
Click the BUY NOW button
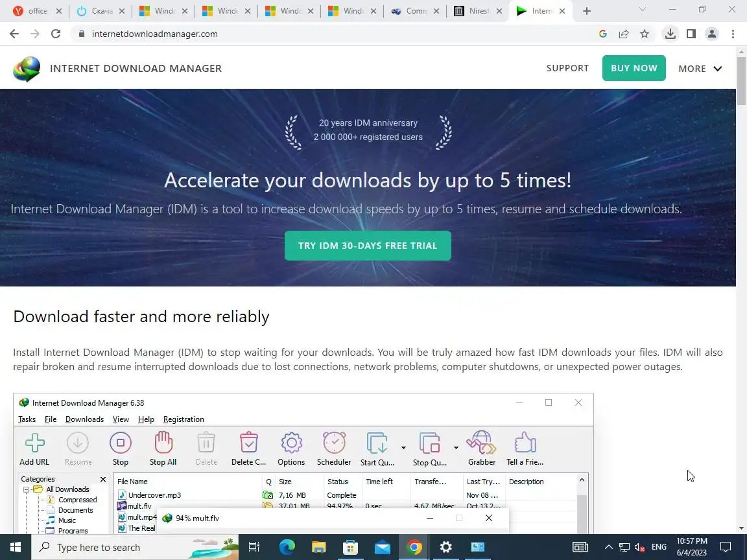[x=634, y=68]
